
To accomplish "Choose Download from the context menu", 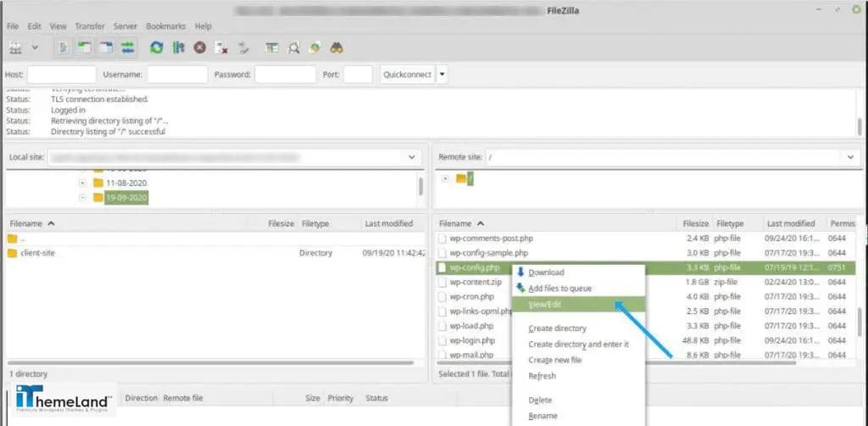I will [x=546, y=272].
